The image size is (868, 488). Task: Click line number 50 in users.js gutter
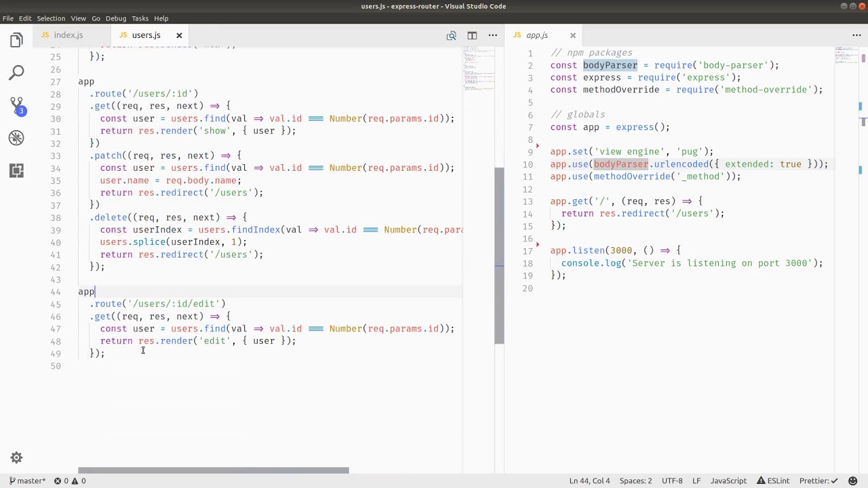[56, 366]
